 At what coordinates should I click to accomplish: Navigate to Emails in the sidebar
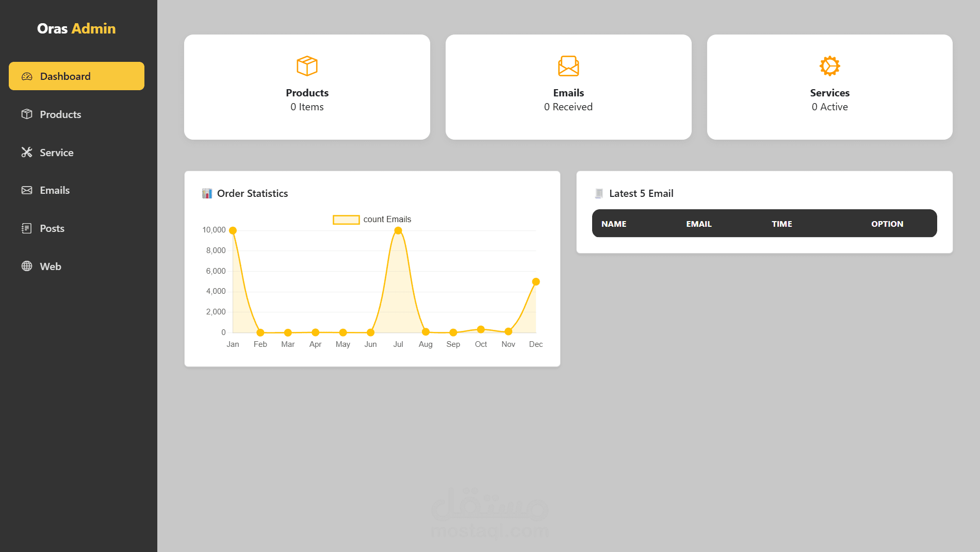[76, 190]
